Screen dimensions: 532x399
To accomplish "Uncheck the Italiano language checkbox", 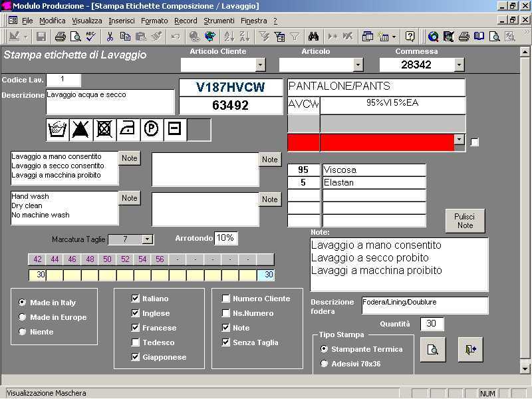I will (x=136, y=298).
